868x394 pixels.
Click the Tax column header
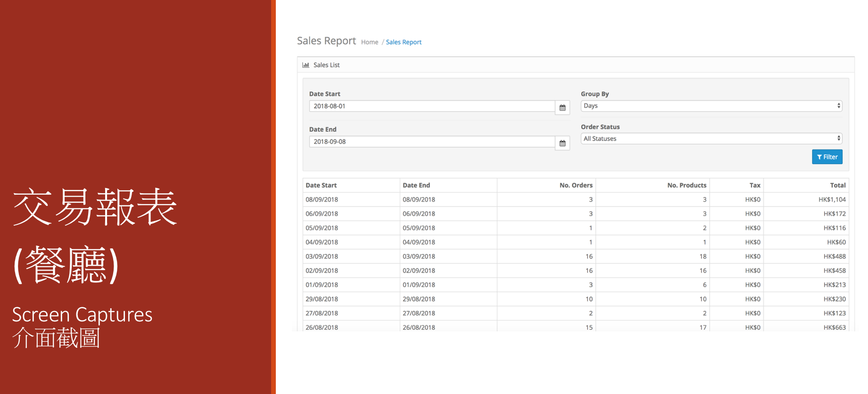tap(755, 185)
